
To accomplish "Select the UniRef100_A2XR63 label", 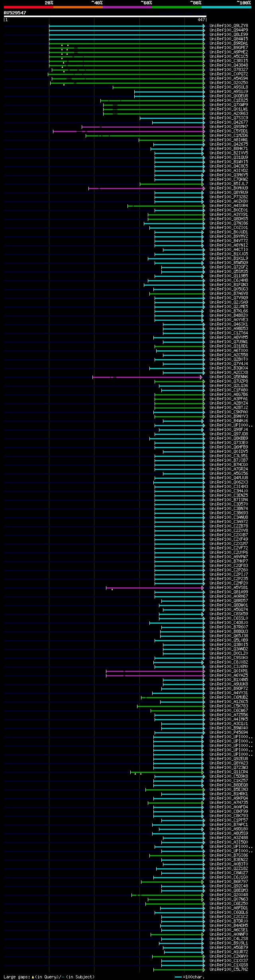I will (229, 114).
